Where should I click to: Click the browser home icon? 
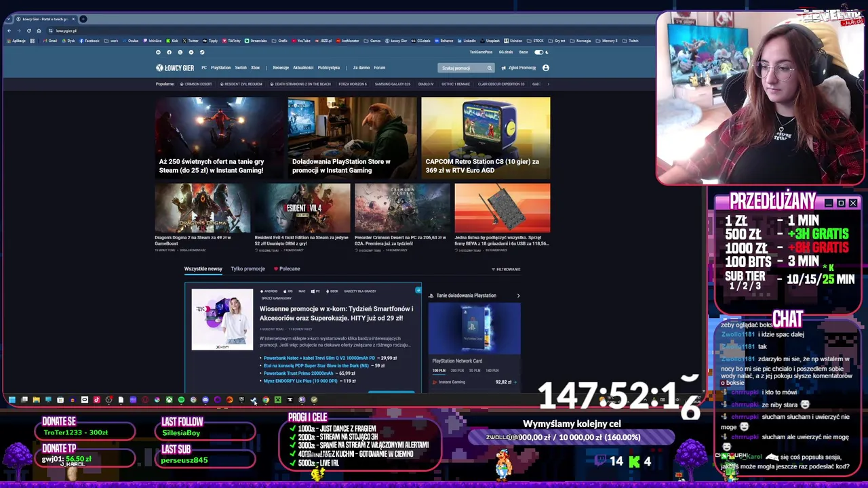tap(39, 30)
